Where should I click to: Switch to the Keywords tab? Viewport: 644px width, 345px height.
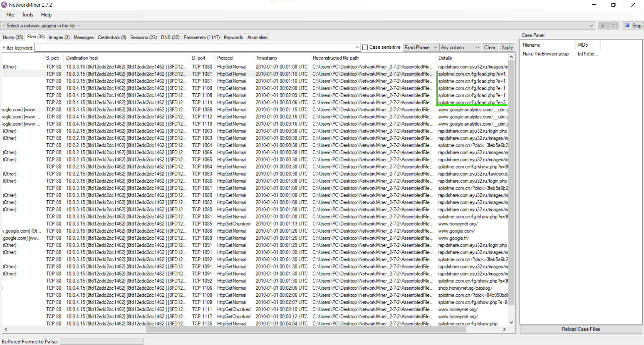(233, 37)
